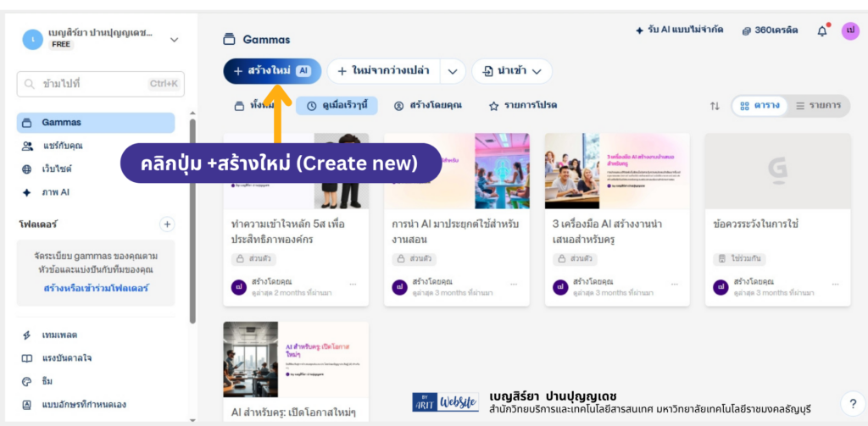
Task: Click the person icon on สร้างโดยคุณ
Action: (x=398, y=106)
